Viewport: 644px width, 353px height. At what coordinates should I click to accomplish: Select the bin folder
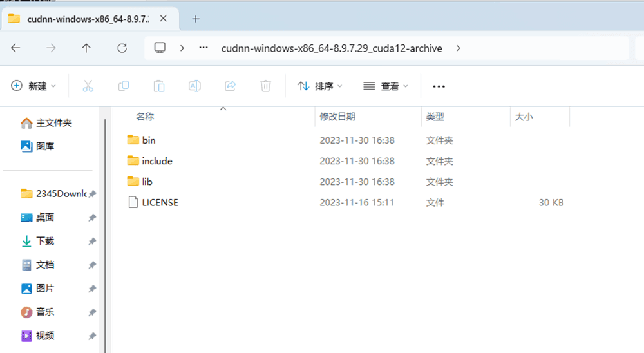[148, 140]
